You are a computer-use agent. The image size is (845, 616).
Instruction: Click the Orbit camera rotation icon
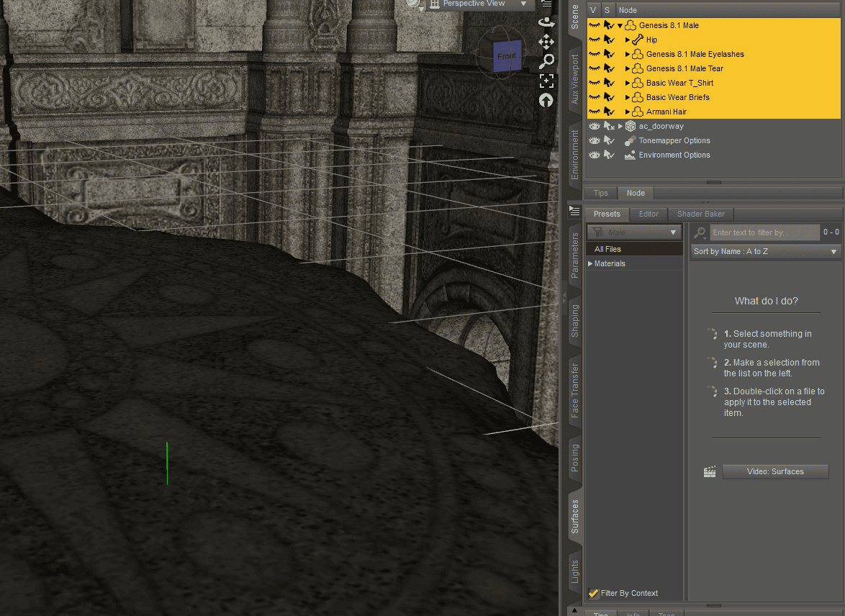tap(546, 22)
